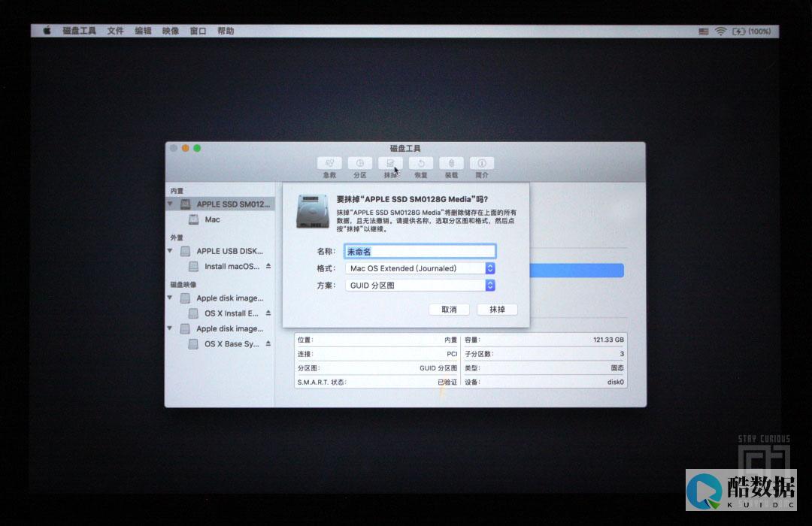The height and width of the screenshot is (526, 812).
Task: Click the PCI connection value
Action: [x=452, y=354]
